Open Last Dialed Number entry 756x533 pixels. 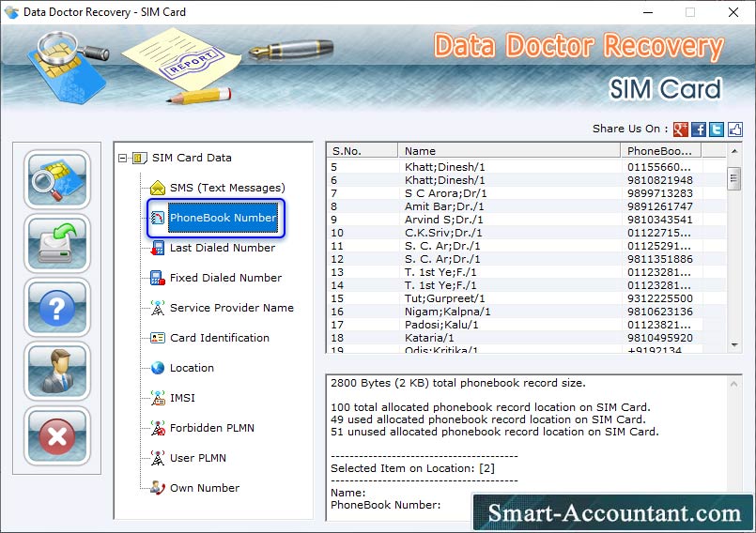click(x=223, y=248)
